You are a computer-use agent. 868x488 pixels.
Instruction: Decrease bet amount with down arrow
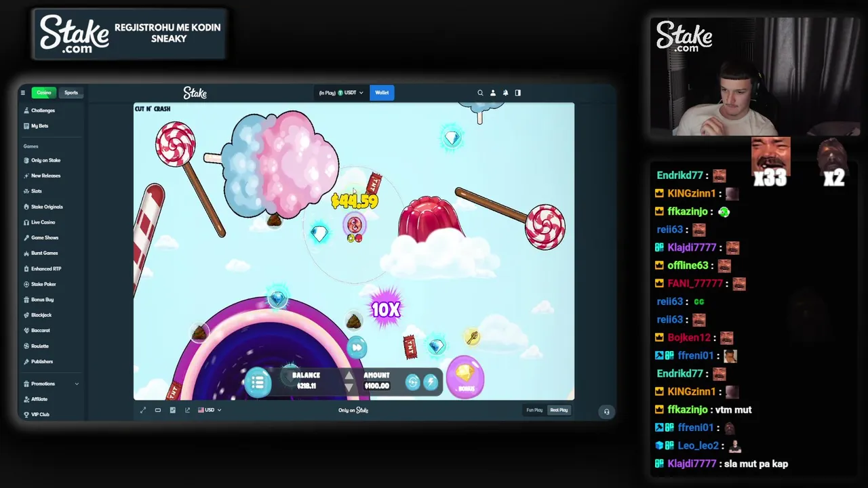(349, 388)
